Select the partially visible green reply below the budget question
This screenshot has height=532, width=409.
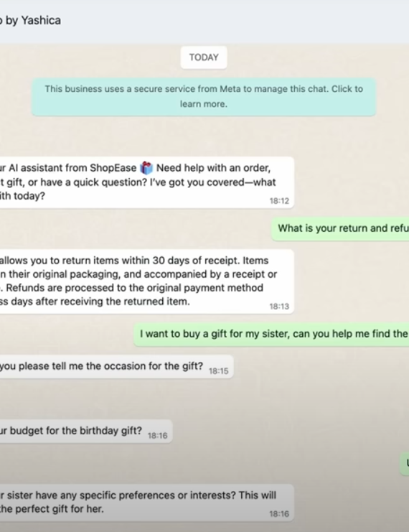(405, 463)
